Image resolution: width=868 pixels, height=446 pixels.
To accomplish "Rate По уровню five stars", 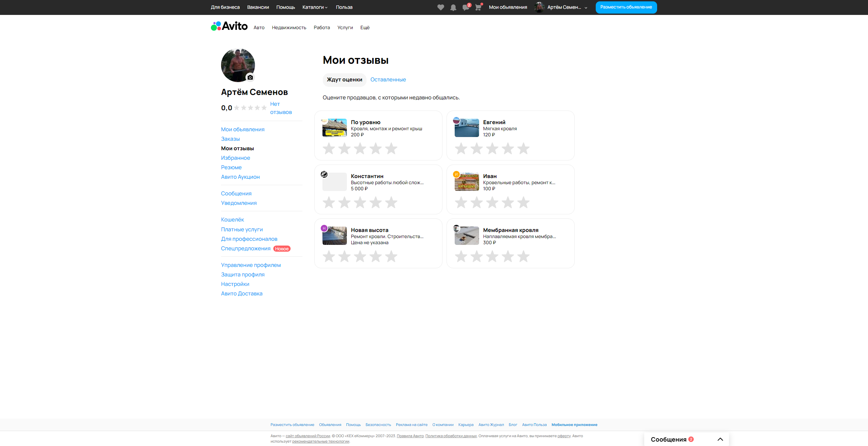I will (391, 149).
